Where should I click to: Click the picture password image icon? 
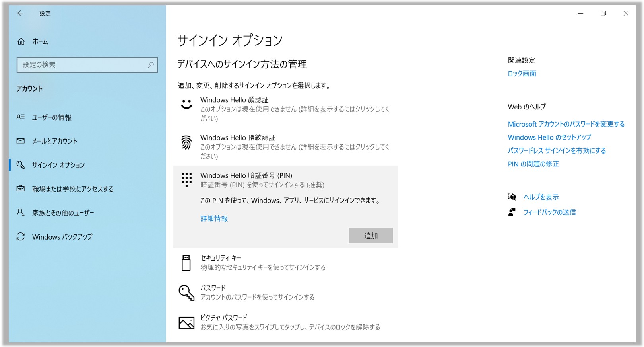(186, 322)
